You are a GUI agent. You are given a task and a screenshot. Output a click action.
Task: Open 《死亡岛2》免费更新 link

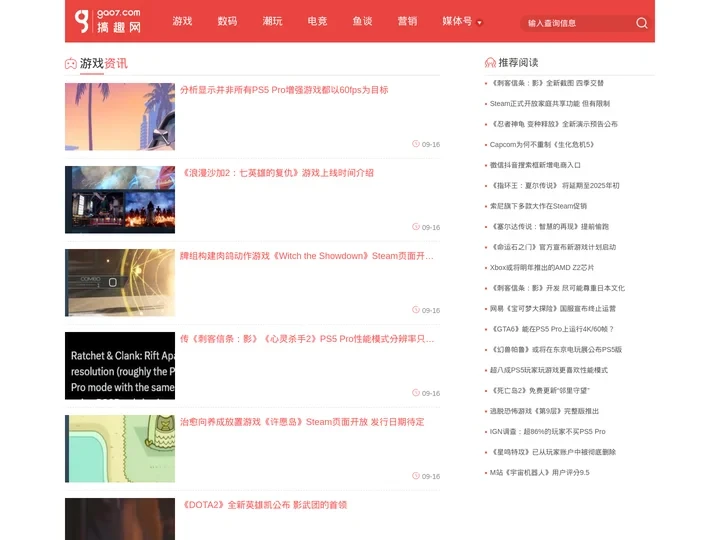(x=540, y=391)
